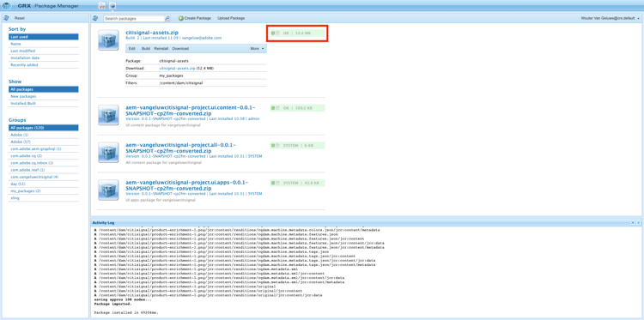Viewport: 644px width, 320px height.
Task: Click the Package Manager cube icon in header
Action: pyautogui.click(x=113, y=6)
